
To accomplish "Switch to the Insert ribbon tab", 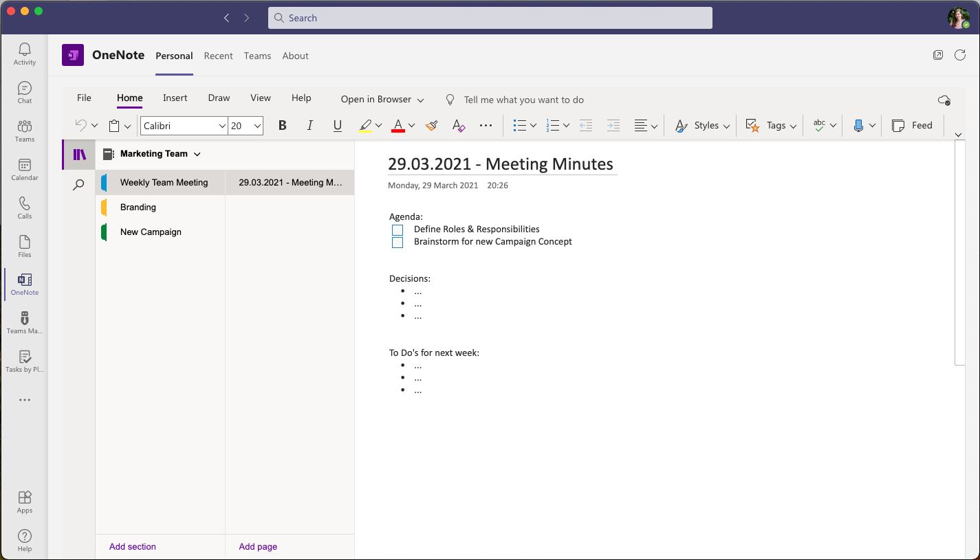I will coord(175,98).
